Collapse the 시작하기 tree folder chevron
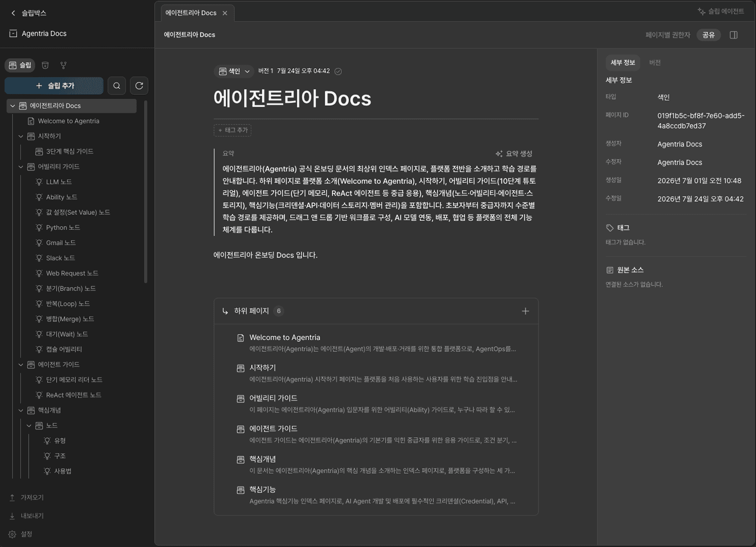The height and width of the screenshot is (547, 756). click(x=21, y=136)
